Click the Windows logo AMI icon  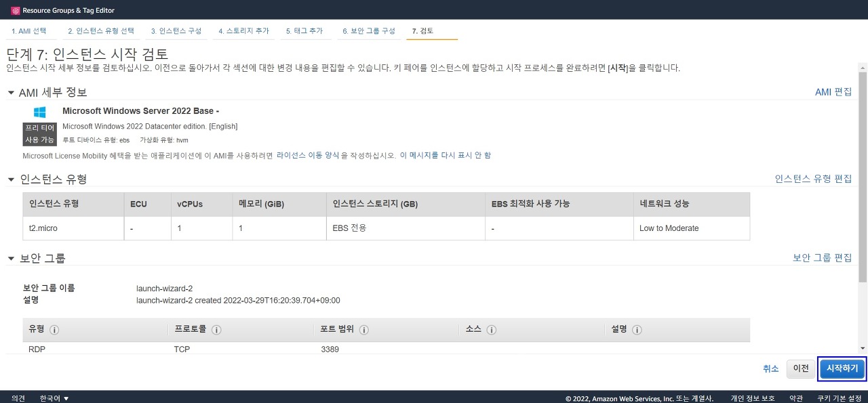(39, 112)
